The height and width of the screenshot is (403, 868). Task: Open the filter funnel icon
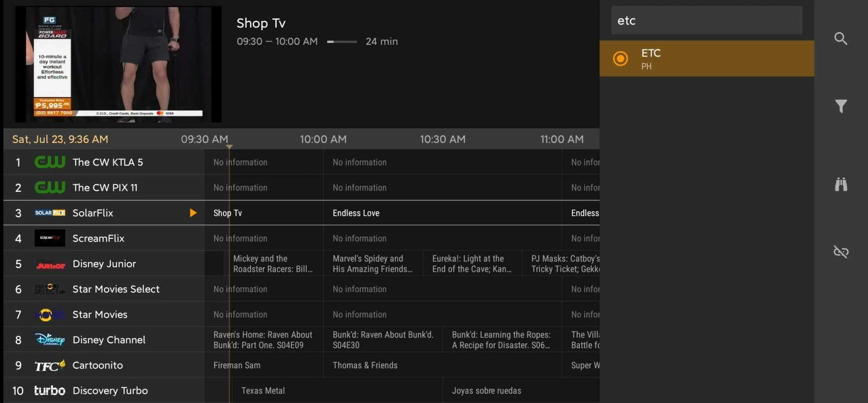point(840,106)
